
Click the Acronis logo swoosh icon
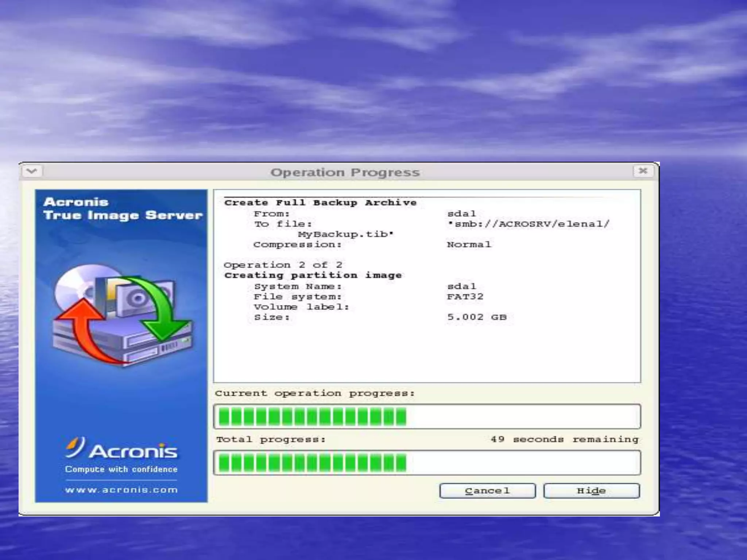[x=76, y=447]
